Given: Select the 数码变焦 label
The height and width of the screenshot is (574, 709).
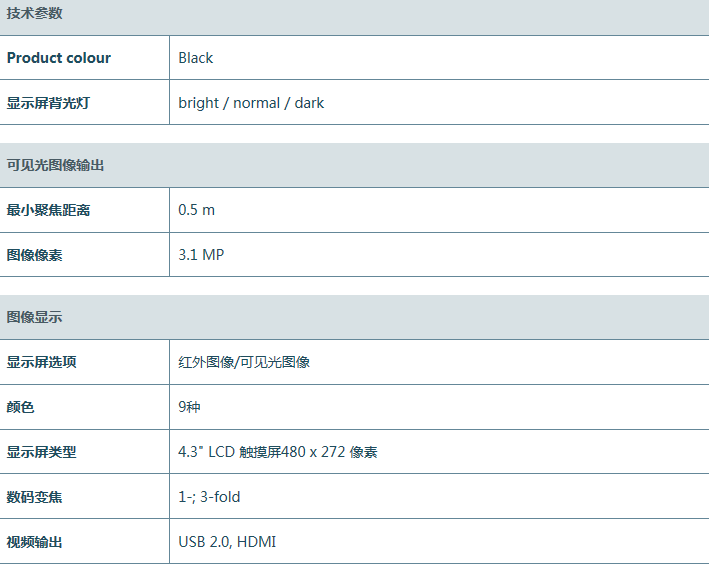Looking at the screenshot, I should pyautogui.click(x=34, y=497).
